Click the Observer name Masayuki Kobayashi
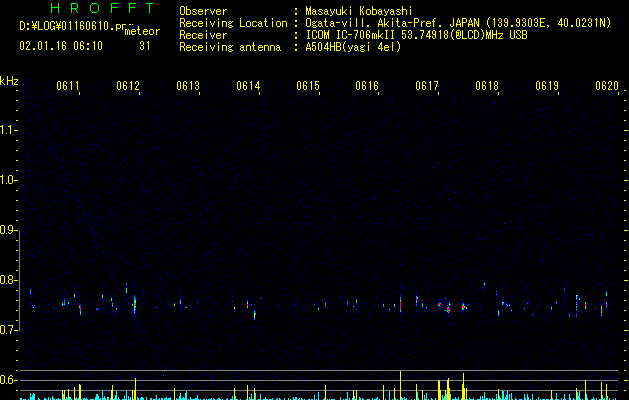The image size is (629, 400). tap(359, 11)
